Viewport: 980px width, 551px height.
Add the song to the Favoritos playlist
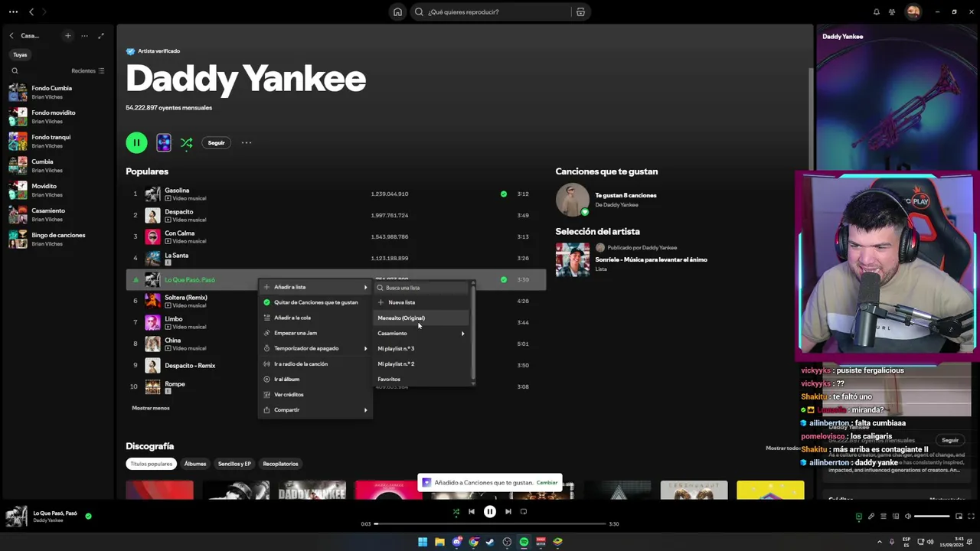point(421,379)
